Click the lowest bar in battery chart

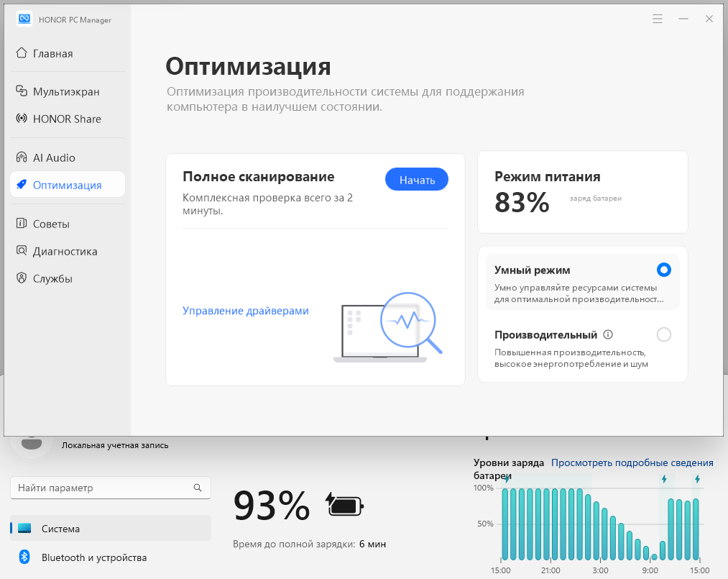654,557
